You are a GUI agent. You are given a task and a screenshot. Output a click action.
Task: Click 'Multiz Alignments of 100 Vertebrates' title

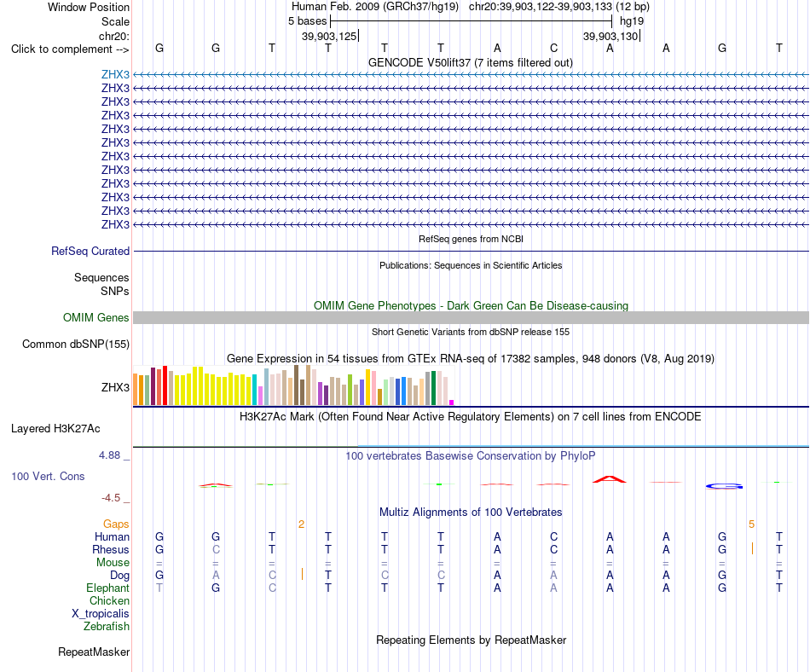coord(471,512)
